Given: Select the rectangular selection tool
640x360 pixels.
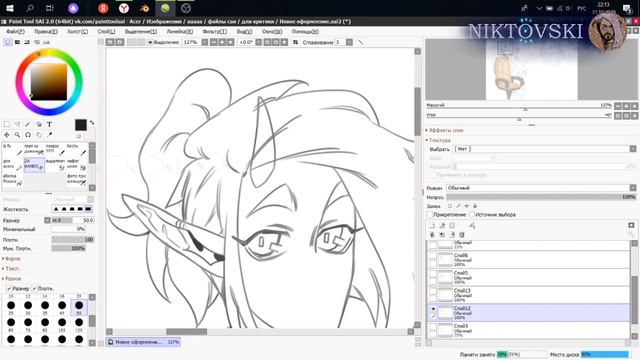Looking at the screenshot, I should coord(7,124).
